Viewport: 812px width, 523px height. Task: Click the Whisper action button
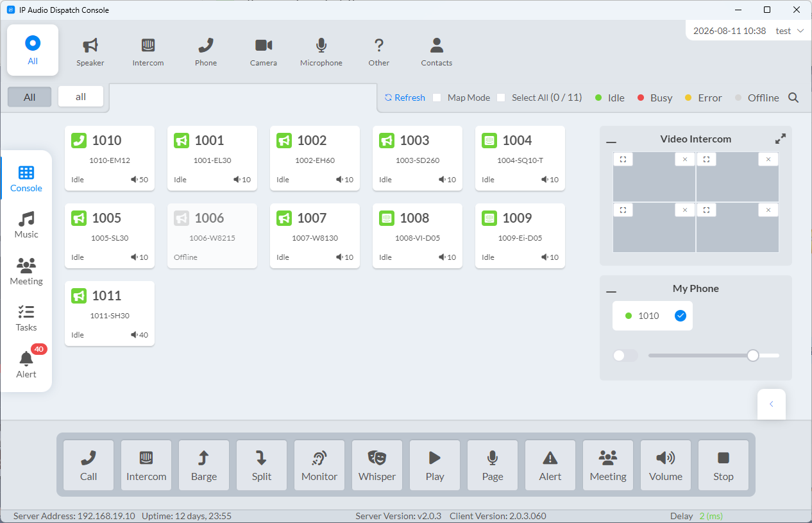tap(377, 465)
